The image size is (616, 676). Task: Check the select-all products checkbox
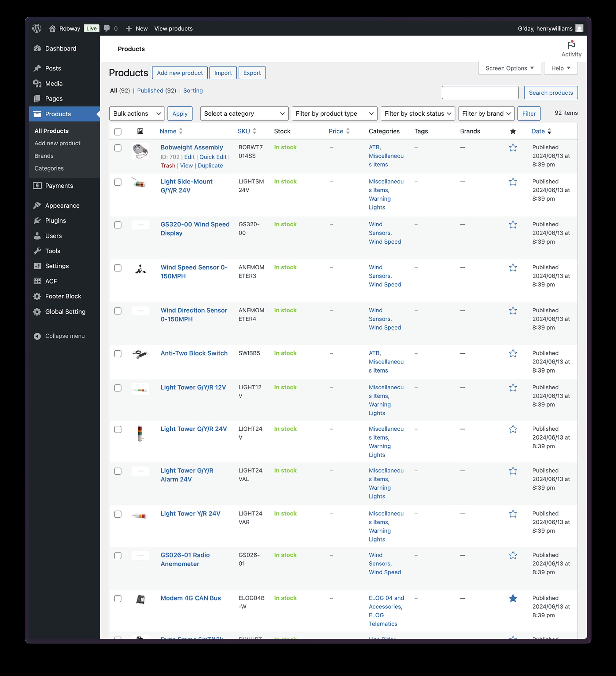click(118, 132)
